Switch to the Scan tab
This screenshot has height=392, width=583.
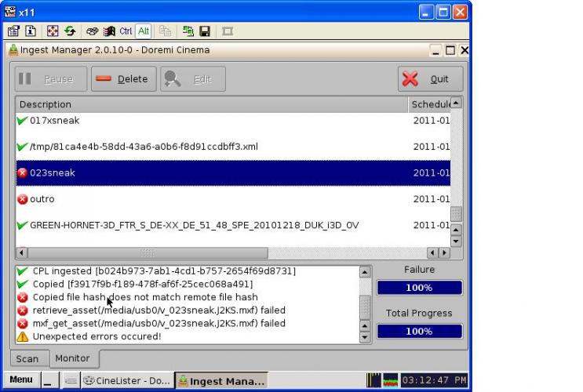[x=27, y=359]
